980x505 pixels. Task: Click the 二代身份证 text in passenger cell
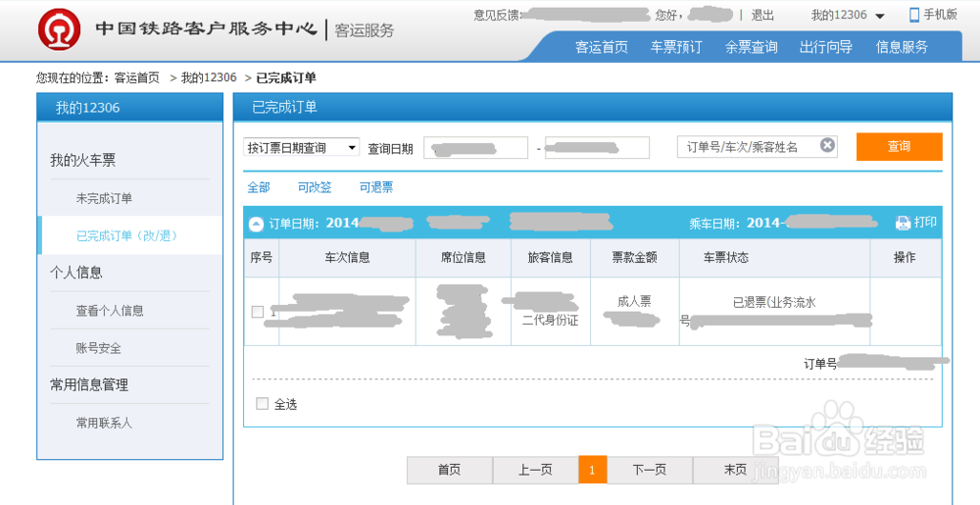(550, 321)
